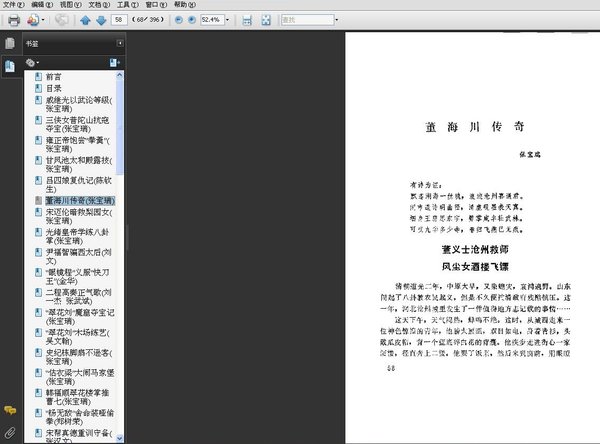Open the 窗口 (Window) menu

(156, 5)
